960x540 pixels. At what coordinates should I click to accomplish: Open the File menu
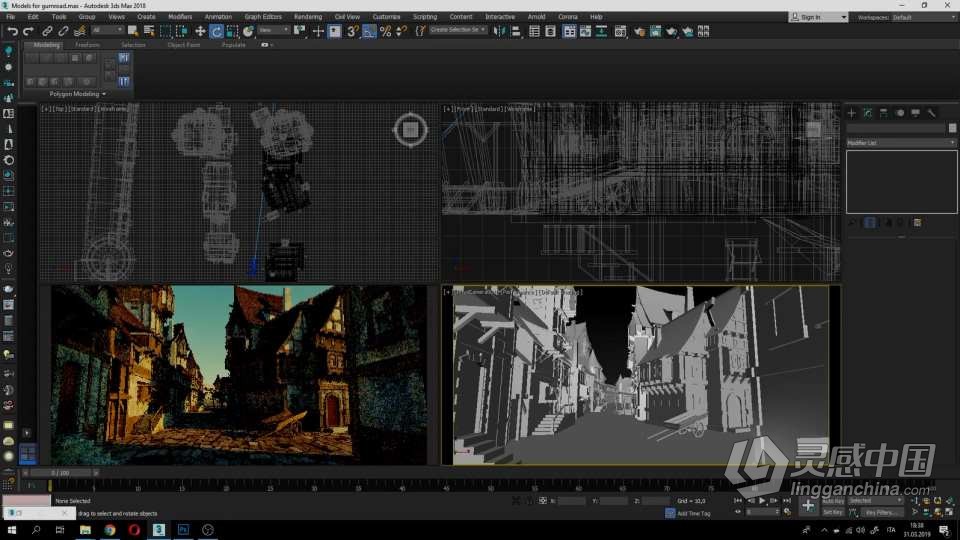point(10,17)
